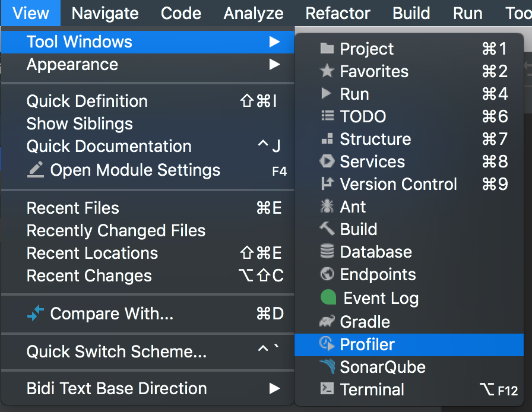Select Tool Windows menu entry
This screenshot has width=532, height=412.
click(x=148, y=42)
